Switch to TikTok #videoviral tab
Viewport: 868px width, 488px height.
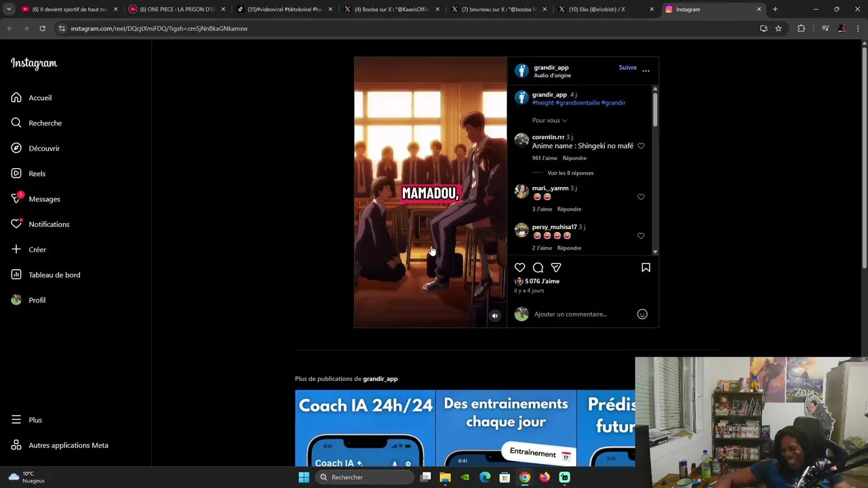coord(285,9)
